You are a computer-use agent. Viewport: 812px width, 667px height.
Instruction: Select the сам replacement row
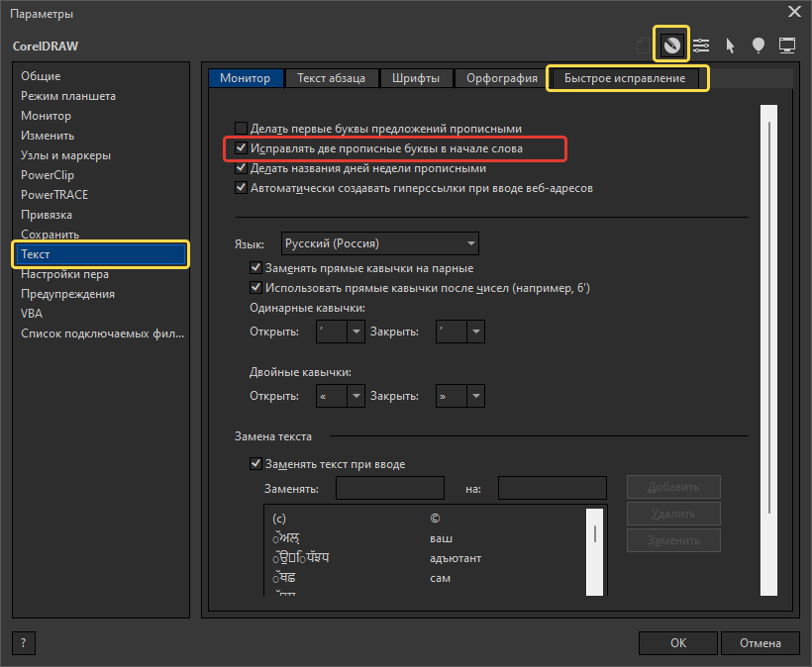coord(425,578)
